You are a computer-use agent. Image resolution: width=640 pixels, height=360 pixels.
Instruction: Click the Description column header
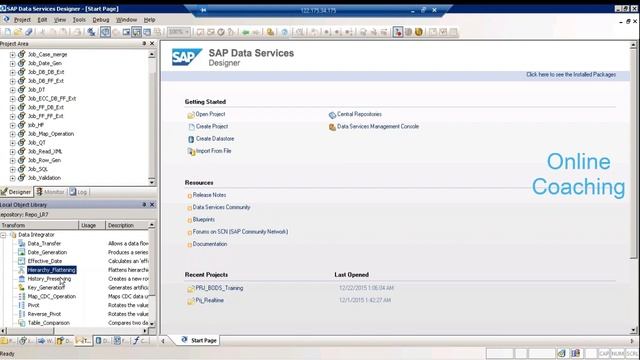(x=127, y=225)
